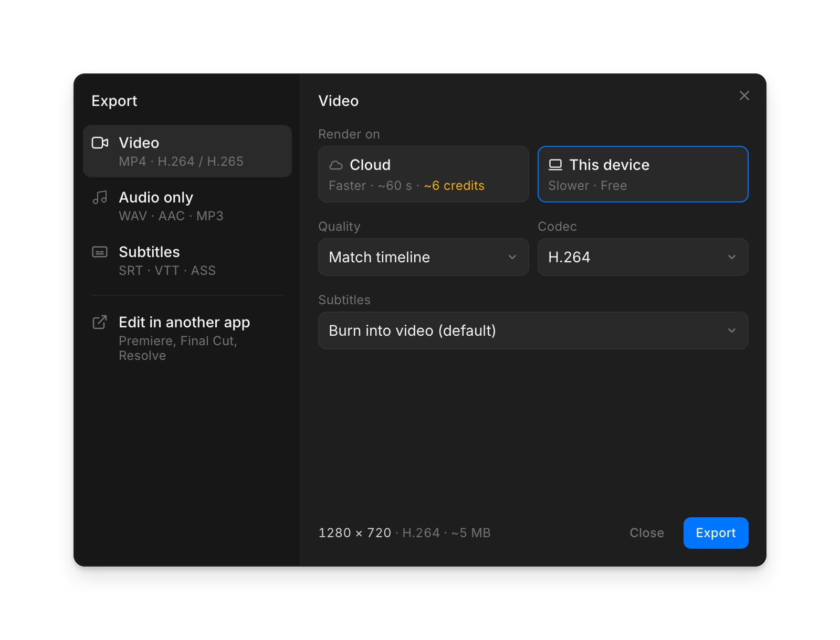The height and width of the screenshot is (640, 840).
Task: Click the Codec label
Action: (557, 227)
